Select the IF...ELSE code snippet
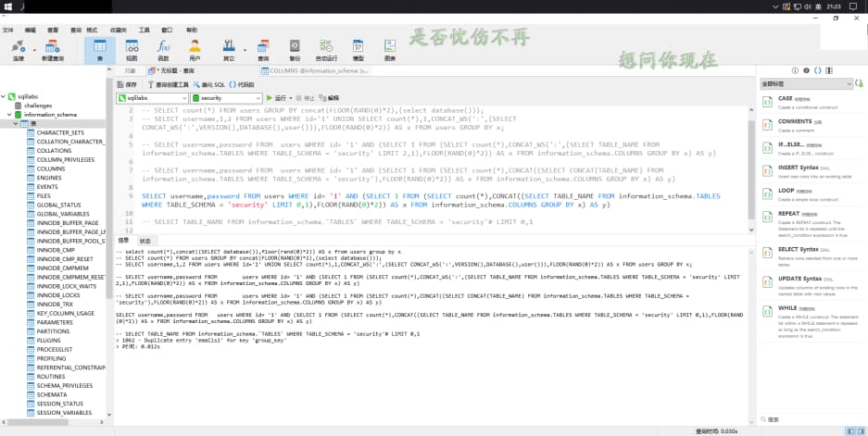Viewport: 868px width, 436px height. [x=811, y=148]
